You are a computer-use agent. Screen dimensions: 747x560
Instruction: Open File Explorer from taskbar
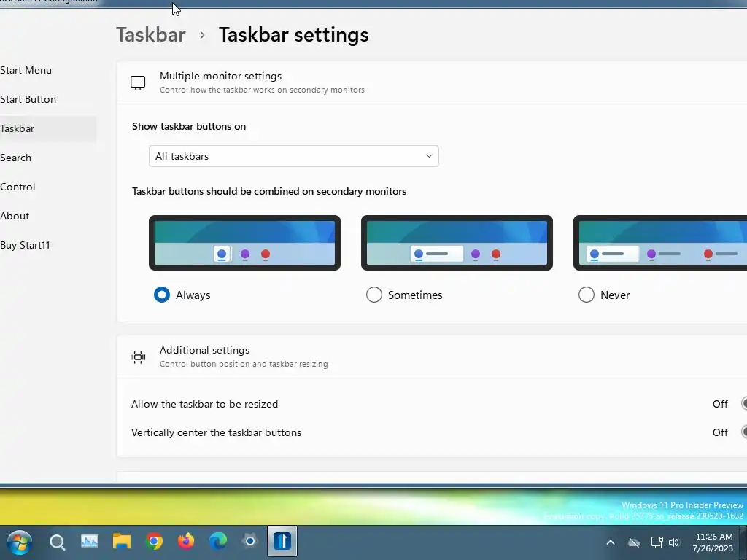pyautogui.click(x=122, y=542)
